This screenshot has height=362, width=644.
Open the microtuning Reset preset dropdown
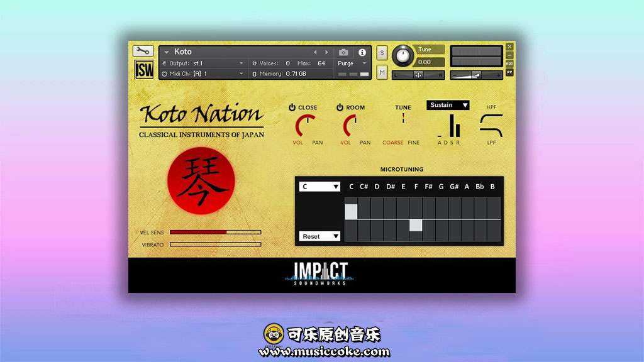coord(319,236)
